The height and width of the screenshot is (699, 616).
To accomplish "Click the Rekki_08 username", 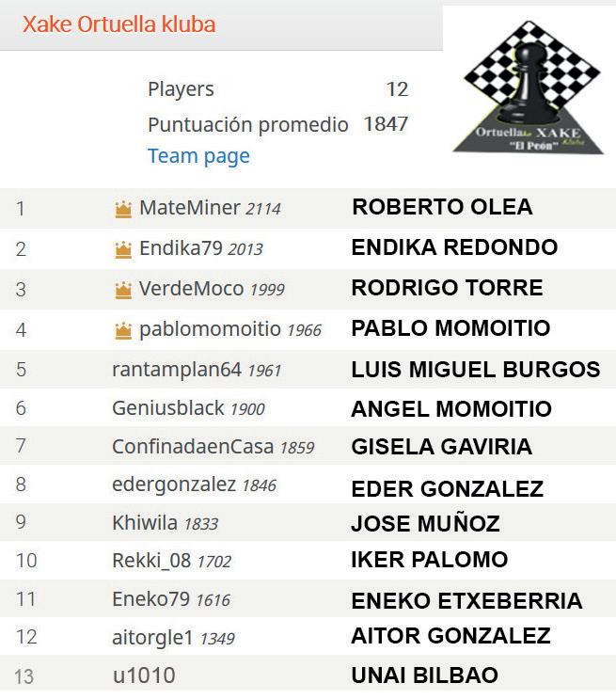I will (x=151, y=561).
